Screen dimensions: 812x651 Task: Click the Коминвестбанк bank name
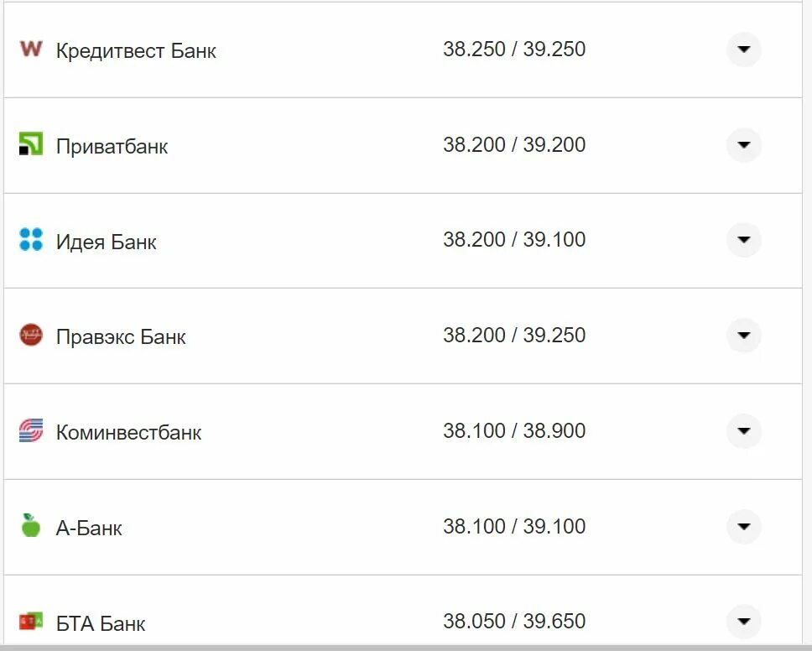click(128, 433)
